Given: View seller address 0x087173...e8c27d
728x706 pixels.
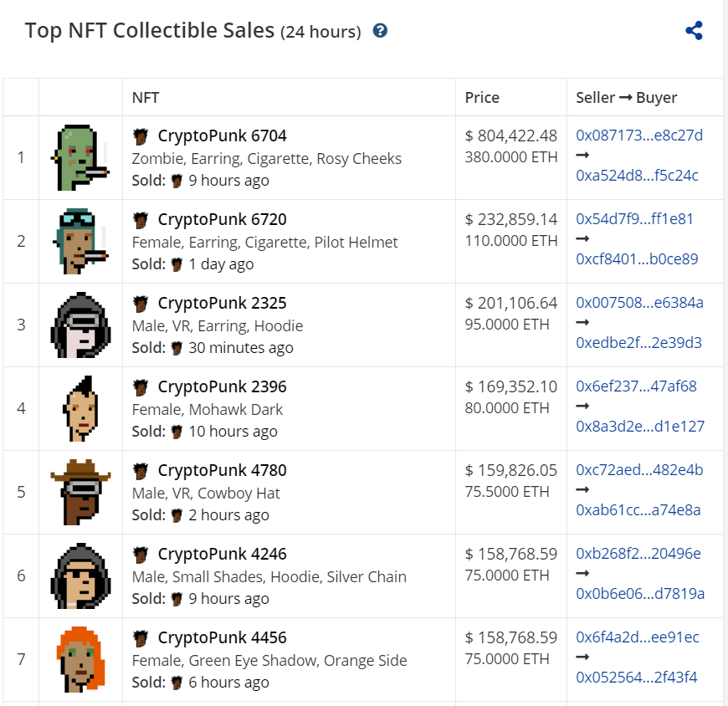Looking at the screenshot, I should (x=638, y=134).
